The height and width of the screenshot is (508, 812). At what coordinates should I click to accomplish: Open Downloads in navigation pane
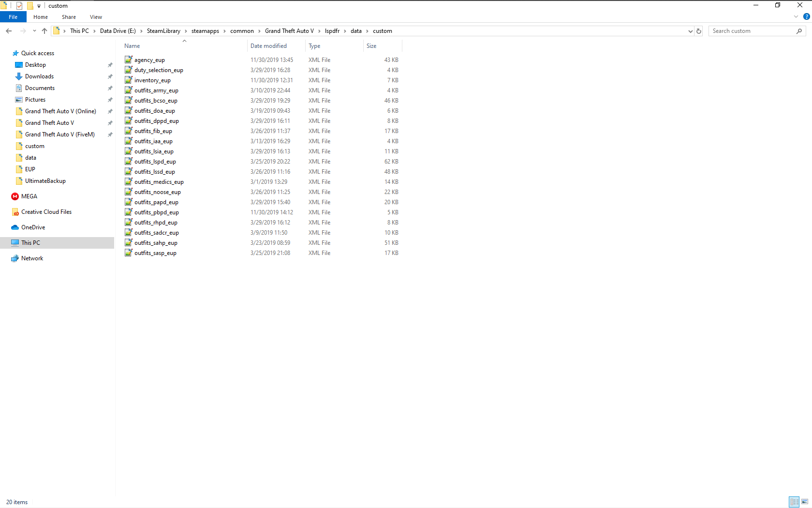click(39, 76)
